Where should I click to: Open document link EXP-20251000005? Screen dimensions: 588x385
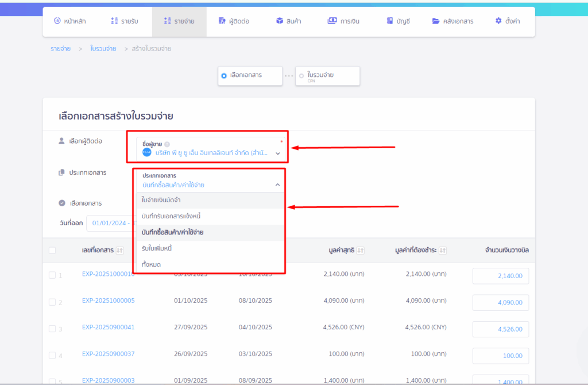pos(108,301)
